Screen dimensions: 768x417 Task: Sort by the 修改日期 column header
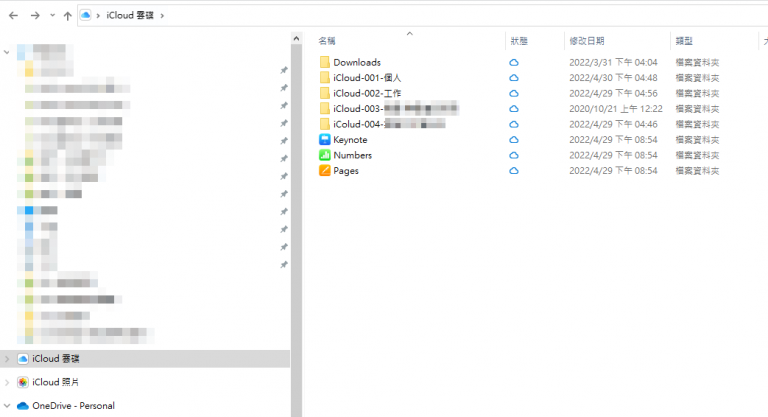[587, 41]
